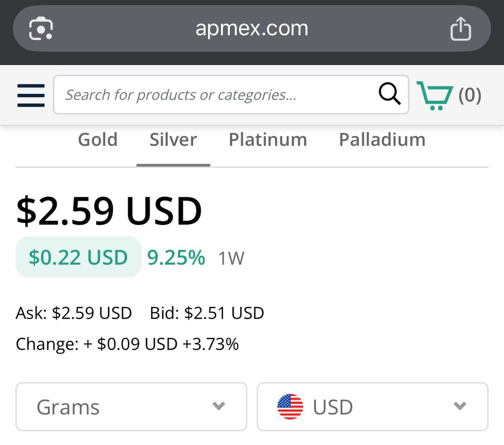Click the green $0.22 USD change badge
This screenshot has height=445, width=504.
click(78, 257)
